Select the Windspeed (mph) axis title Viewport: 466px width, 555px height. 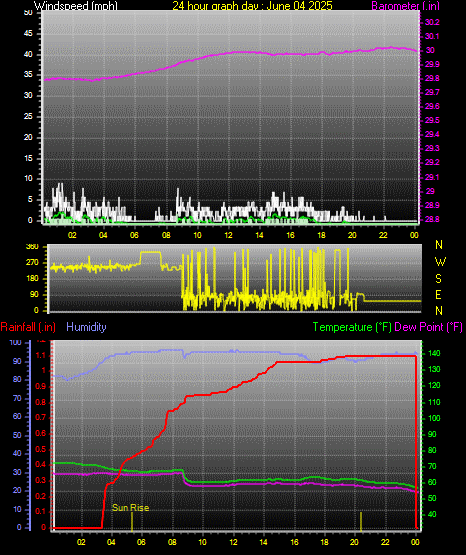tap(76, 6)
